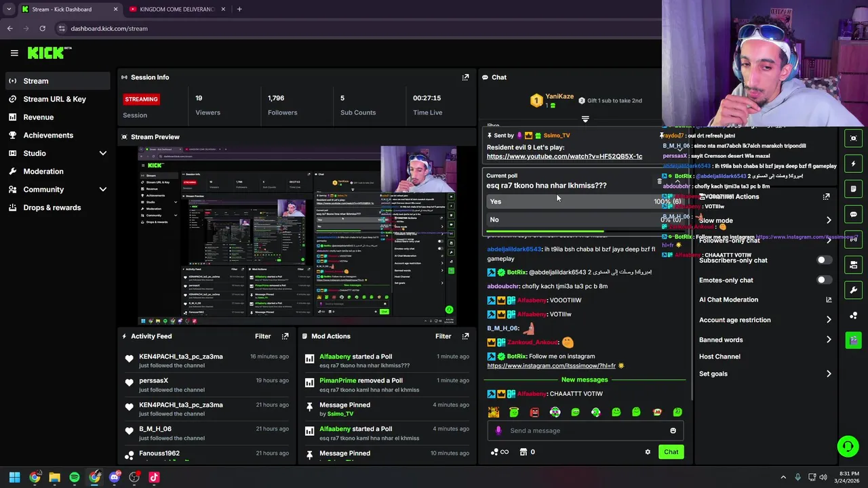The height and width of the screenshot is (488, 868).
Task: Switch to the Kingdom Come Deliverance tab
Action: coord(176,9)
